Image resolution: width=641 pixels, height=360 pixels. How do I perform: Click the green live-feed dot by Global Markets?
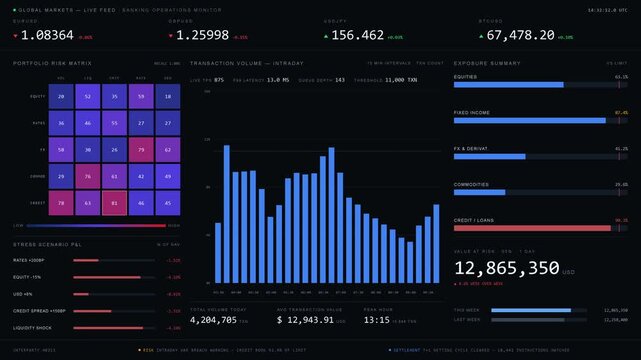(15, 10)
